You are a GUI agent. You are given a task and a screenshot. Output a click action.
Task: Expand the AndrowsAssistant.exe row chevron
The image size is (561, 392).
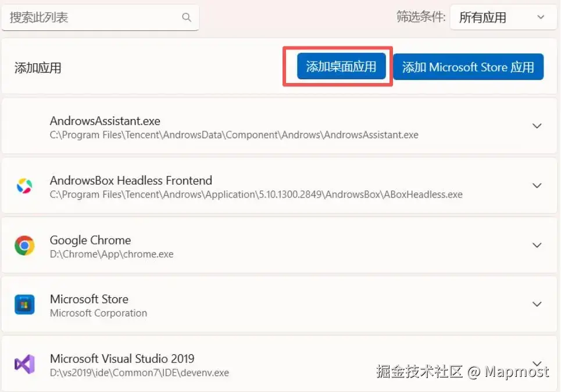click(537, 126)
